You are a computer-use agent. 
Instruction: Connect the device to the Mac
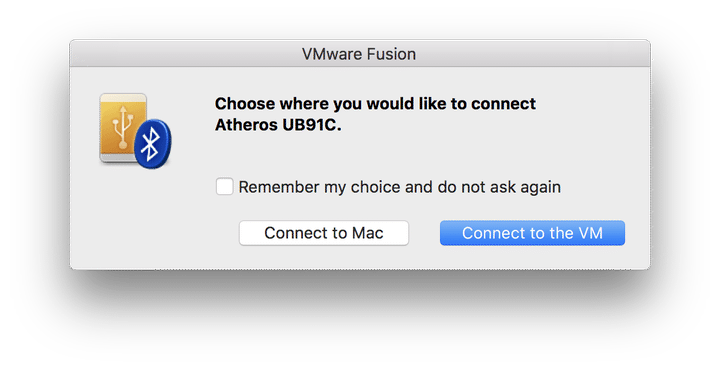point(324,233)
